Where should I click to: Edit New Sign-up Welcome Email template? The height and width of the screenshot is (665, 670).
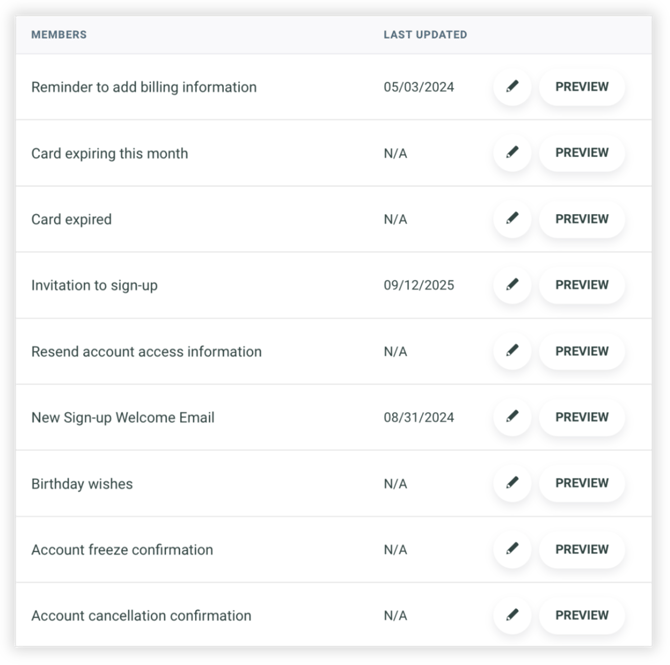pyautogui.click(x=512, y=417)
